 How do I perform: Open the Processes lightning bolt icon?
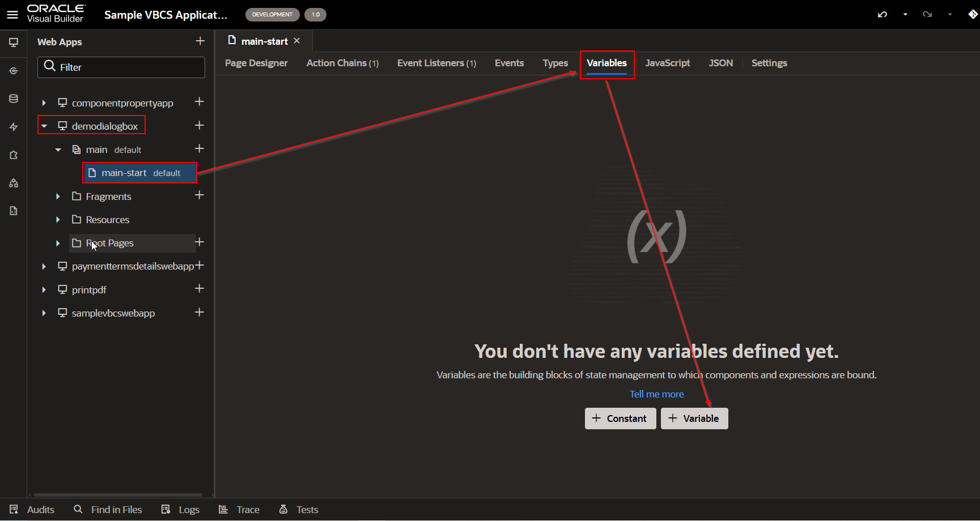point(14,127)
